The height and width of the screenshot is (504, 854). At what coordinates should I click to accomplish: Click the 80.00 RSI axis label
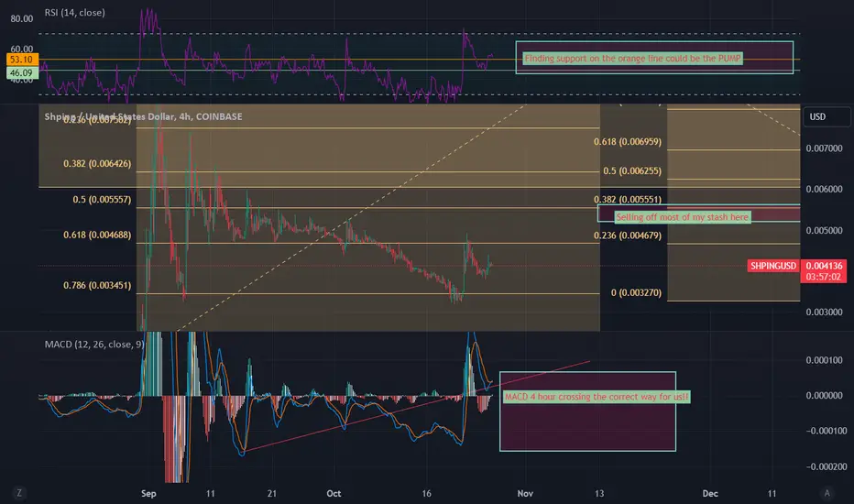tap(22, 18)
